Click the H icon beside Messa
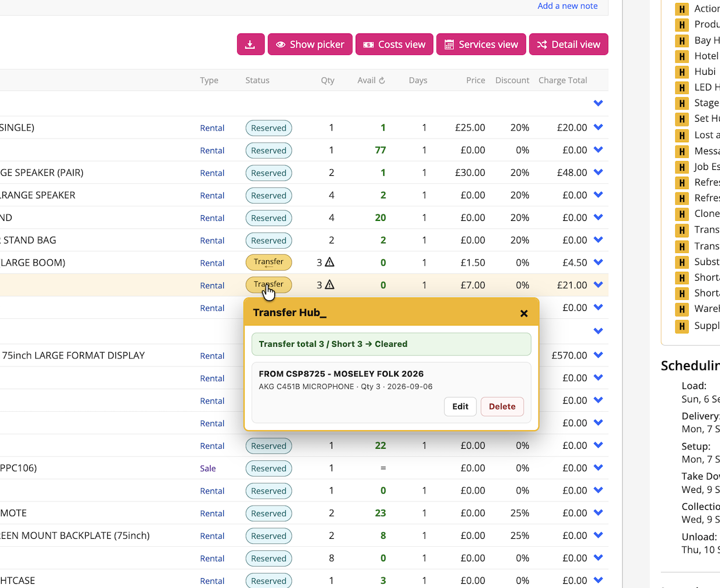 point(682,151)
